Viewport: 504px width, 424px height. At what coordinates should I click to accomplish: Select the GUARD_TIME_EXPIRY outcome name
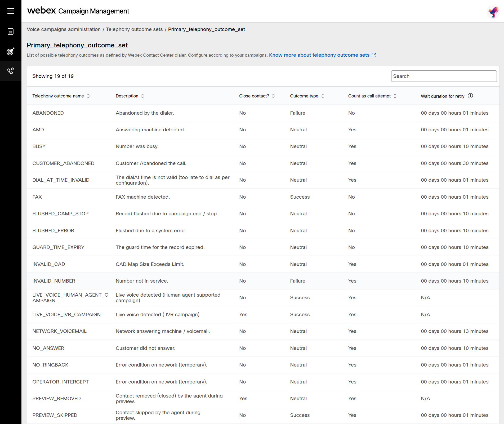[58, 247]
